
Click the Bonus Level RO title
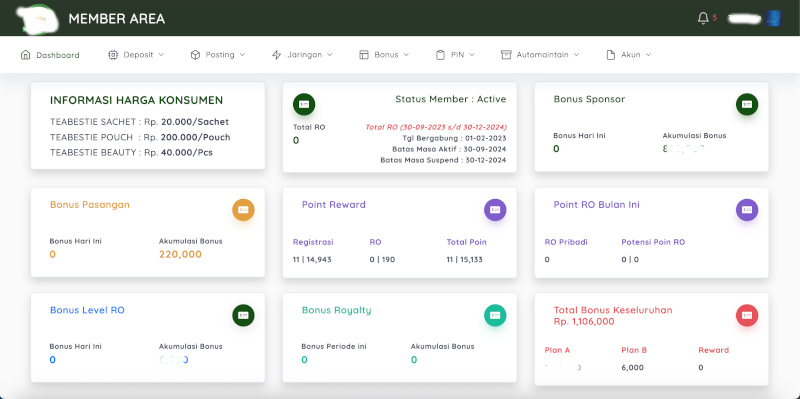[87, 310]
